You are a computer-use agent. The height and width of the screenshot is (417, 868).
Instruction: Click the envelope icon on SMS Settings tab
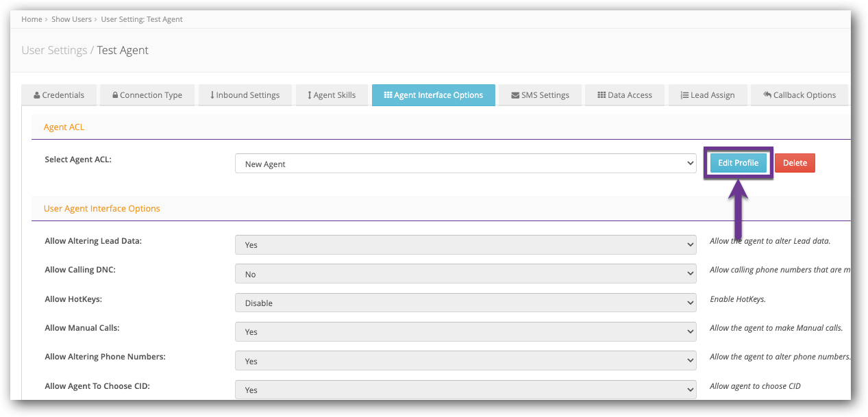(514, 94)
